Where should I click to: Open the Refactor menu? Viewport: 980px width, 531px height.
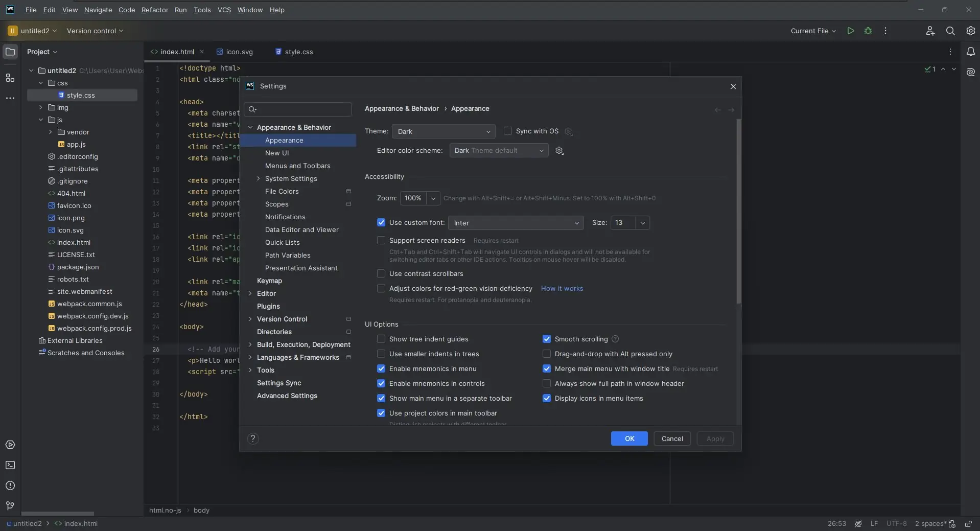point(155,10)
